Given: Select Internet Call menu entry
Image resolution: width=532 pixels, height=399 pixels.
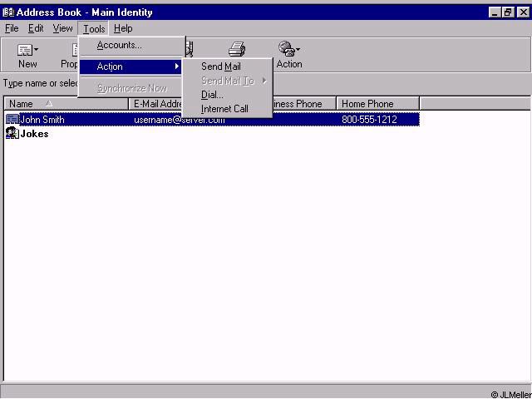Looking at the screenshot, I should (x=224, y=109).
